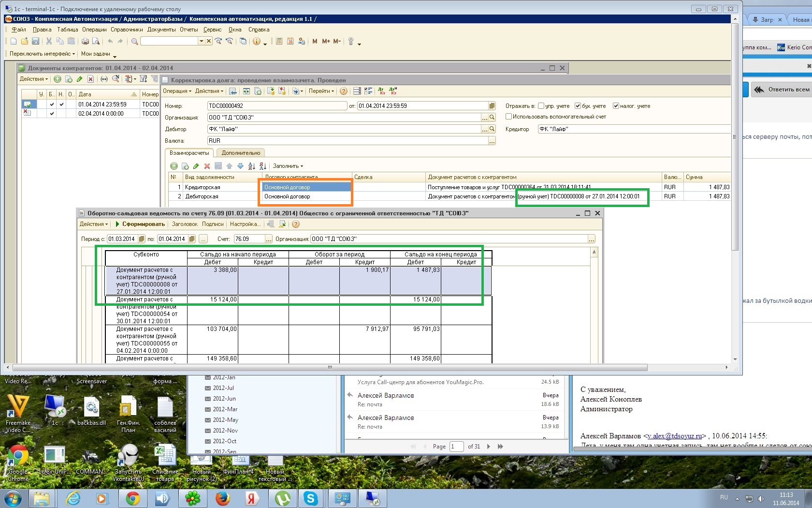Image resolution: width=812 pixels, height=508 pixels.
Task: Click red delete row icon in Взаиморасчеты toolbar
Action: (x=207, y=166)
